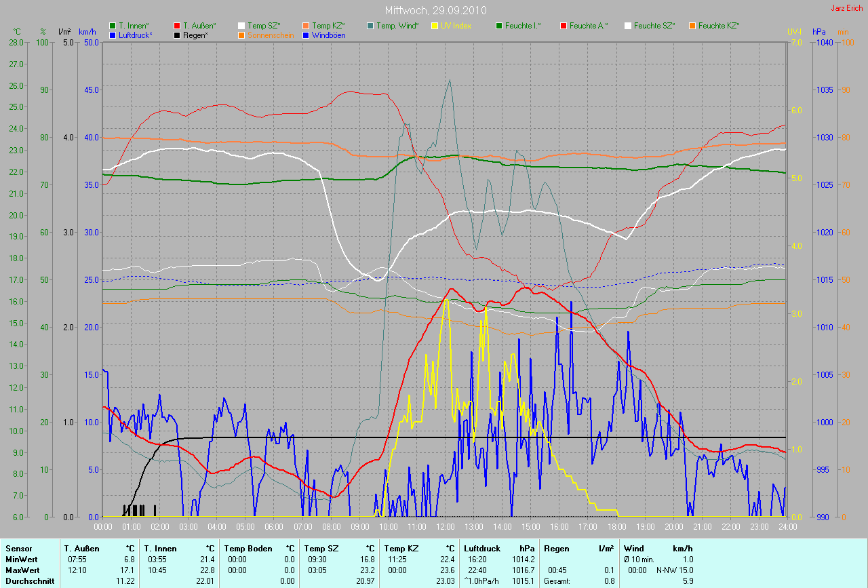Click the yellow UV Index legend marker
Screen dimensions: 868x588
point(435,26)
